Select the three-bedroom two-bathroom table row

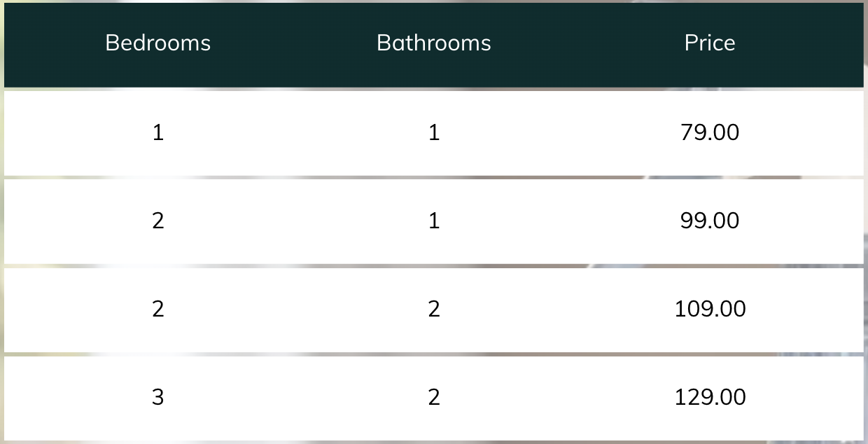(434, 398)
